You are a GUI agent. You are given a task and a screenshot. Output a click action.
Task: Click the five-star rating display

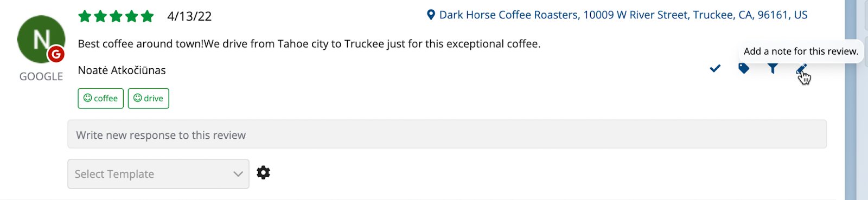coord(116,16)
